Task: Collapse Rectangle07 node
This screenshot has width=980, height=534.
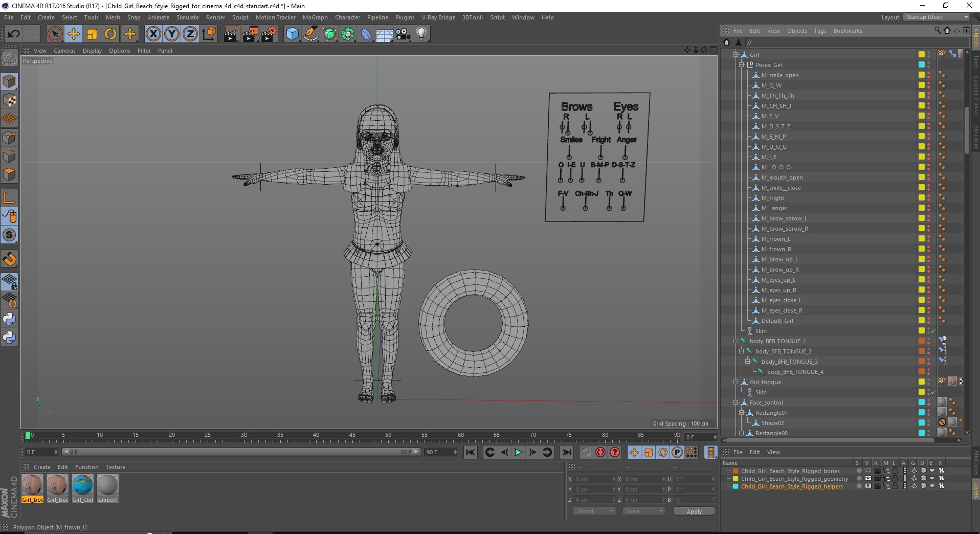Action: [x=742, y=412]
